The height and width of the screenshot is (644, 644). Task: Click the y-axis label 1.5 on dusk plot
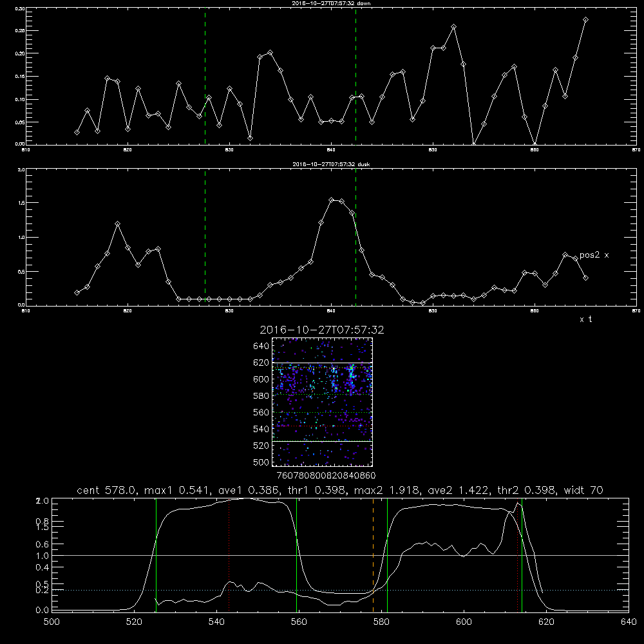pos(21,203)
